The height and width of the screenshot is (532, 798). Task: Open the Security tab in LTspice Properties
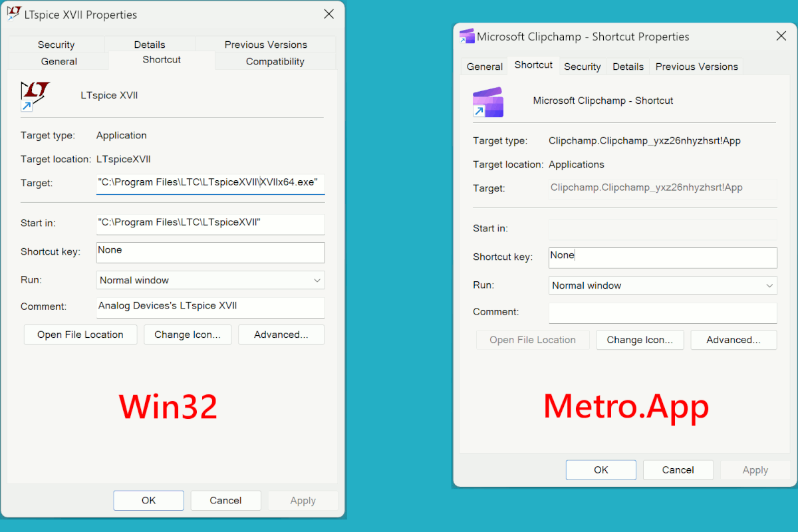[x=57, y=45]
